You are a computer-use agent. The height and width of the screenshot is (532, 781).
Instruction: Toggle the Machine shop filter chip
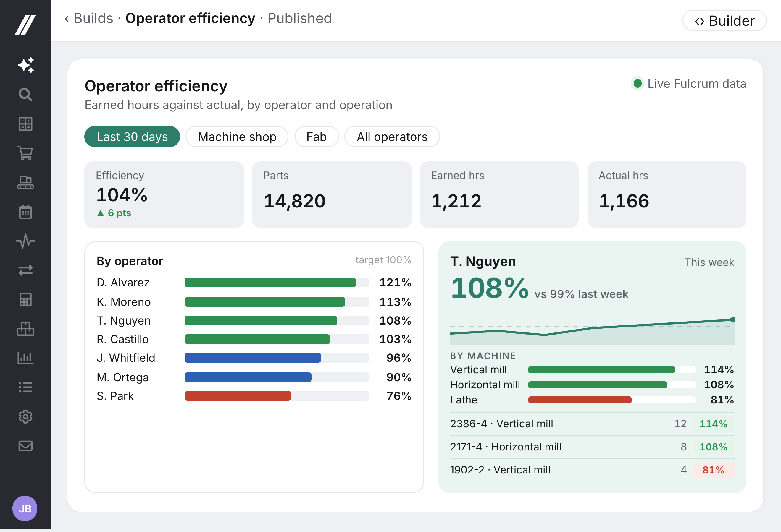click(x=237, y=137)
